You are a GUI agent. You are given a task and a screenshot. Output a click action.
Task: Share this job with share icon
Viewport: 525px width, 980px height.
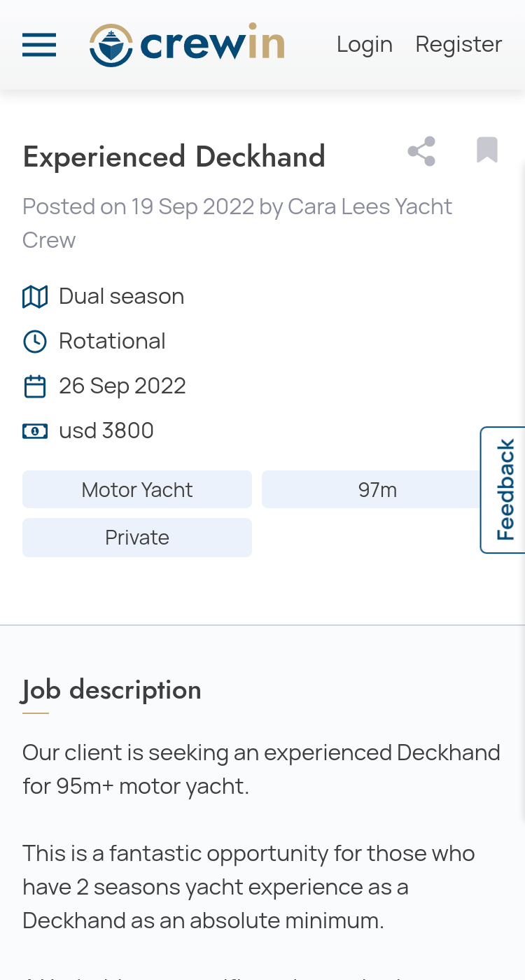coord(421,151)
